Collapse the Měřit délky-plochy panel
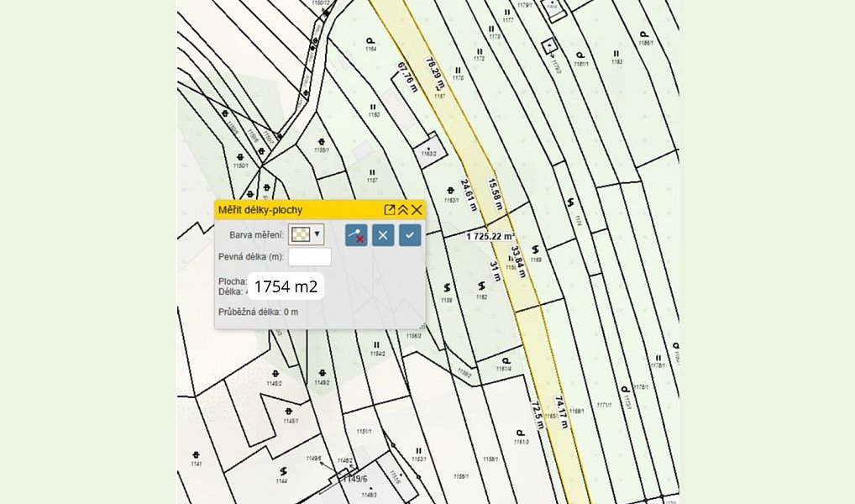 pos(403,210)
